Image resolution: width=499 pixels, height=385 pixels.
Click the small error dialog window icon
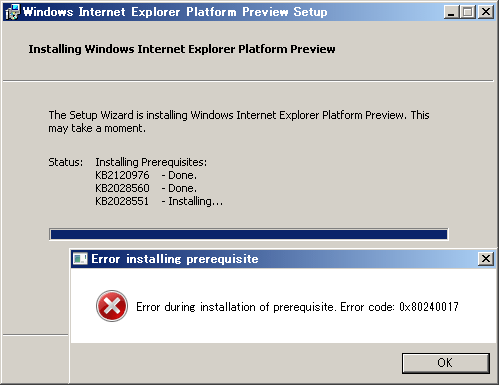[x=80, y=259]
